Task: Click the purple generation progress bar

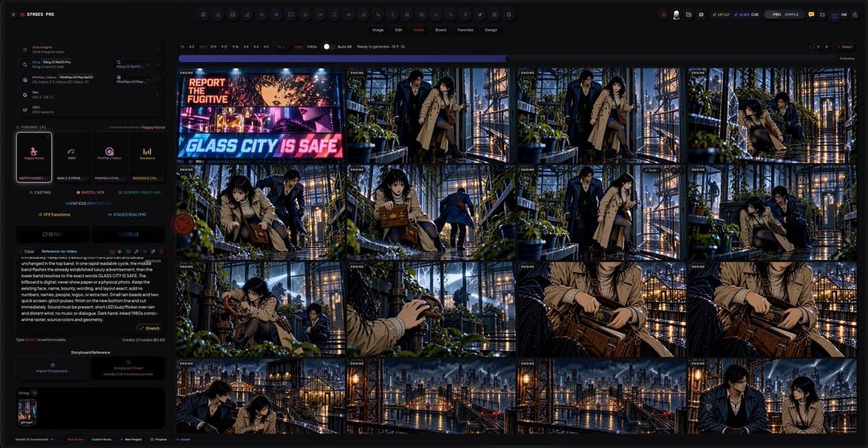Action: pyautogui.click(x=342, y=59)
